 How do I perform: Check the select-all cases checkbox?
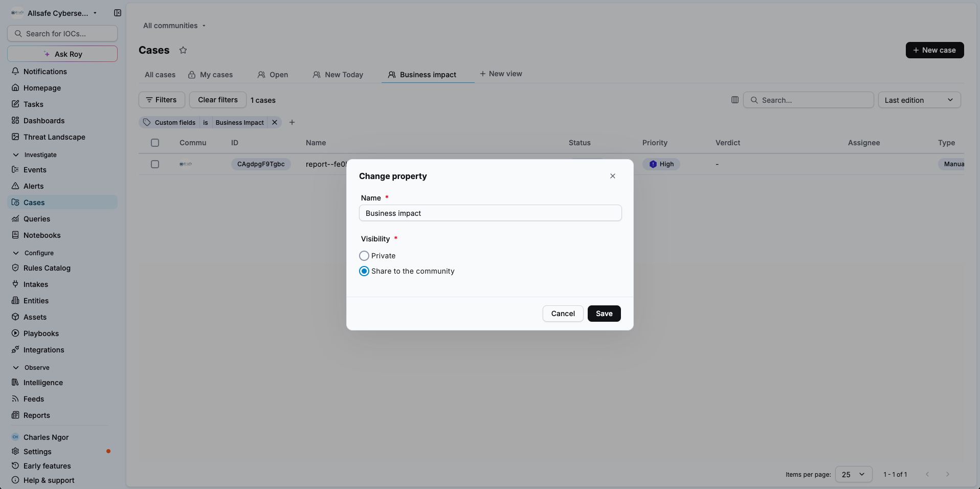[x=155, y=143]
